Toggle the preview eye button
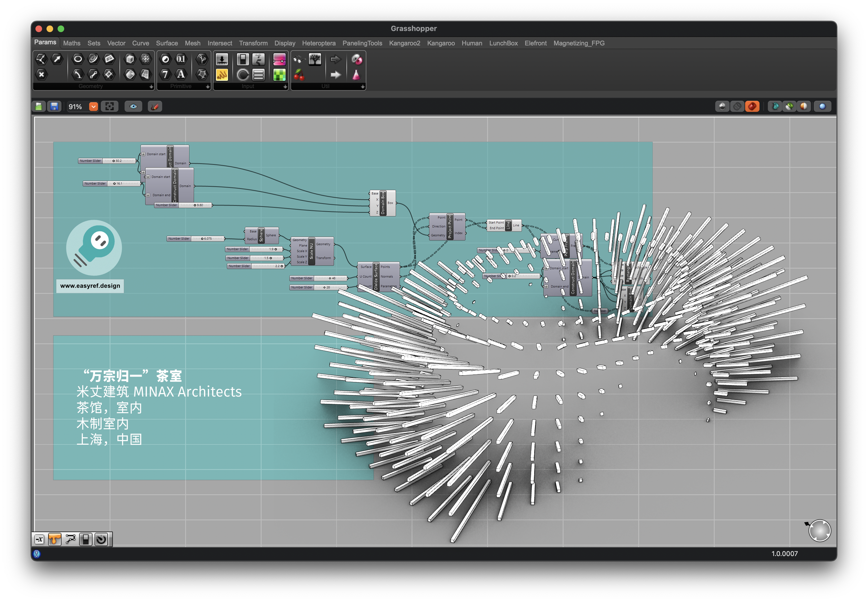Screen dimensions: 868x602 [133, 107]
